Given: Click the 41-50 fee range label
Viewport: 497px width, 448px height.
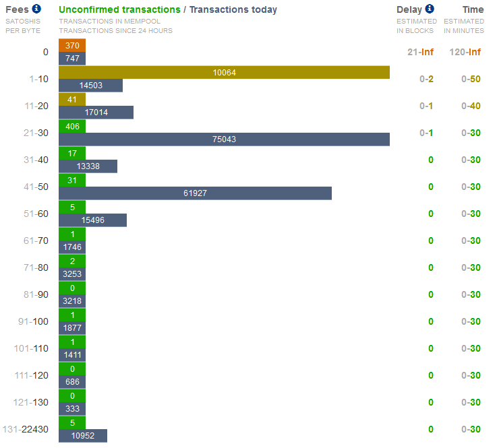Looking at the screenshot, I should 36,187.
